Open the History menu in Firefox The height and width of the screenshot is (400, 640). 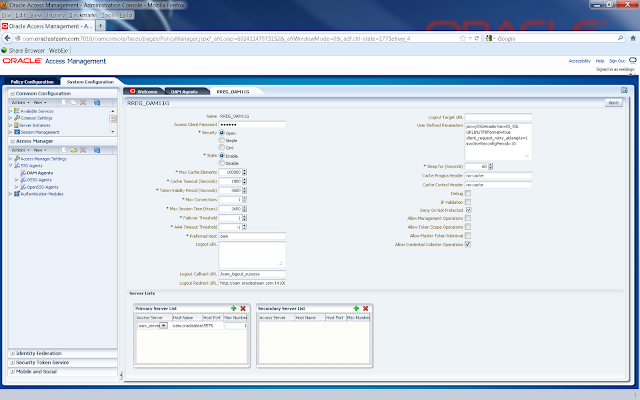click(56, 15)
